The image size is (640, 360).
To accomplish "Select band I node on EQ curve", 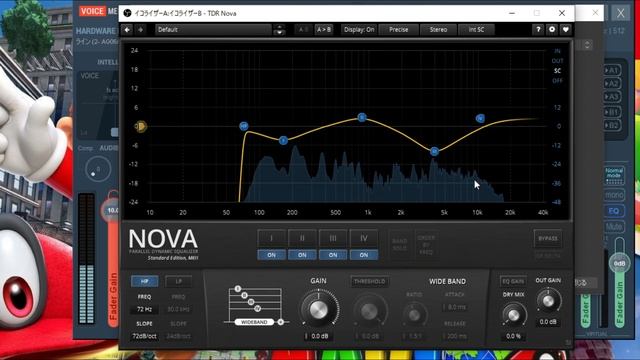I will tap(283, 141).
